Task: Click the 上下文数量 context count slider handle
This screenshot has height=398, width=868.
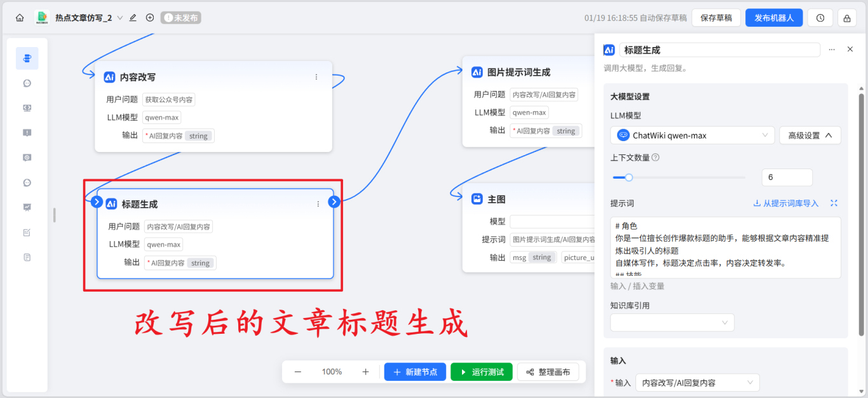Action: pyautogui.click(x=629, y=177)
